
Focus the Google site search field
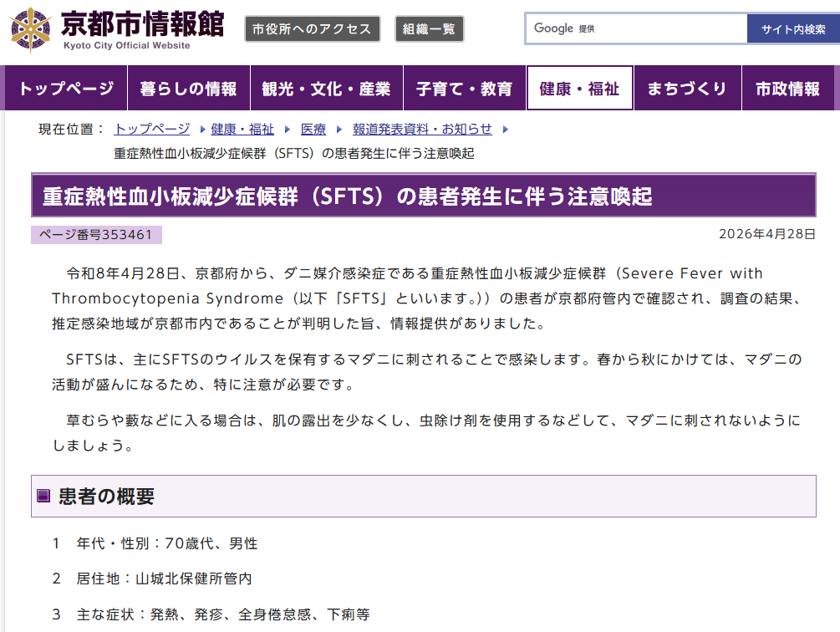click(x=637, y=28)
